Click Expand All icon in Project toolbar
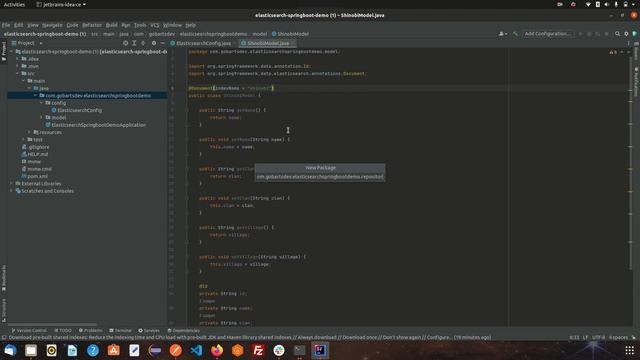Screen dimensions: 640x360 [134, 43]
